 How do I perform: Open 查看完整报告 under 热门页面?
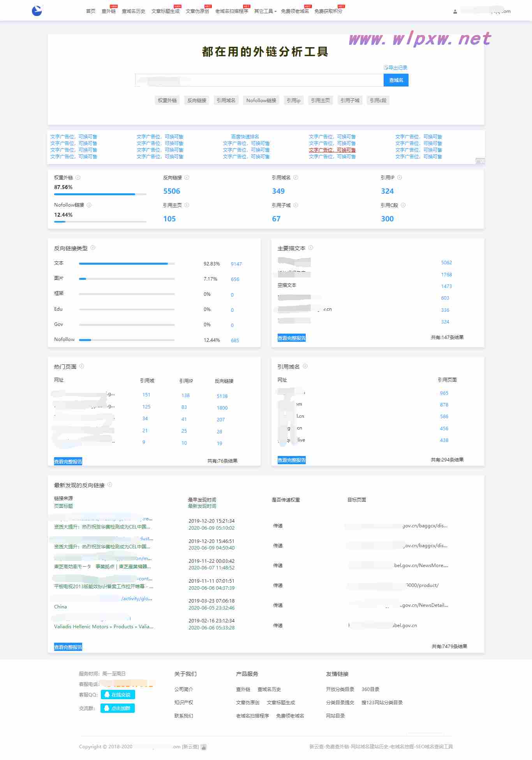(68, 461)
